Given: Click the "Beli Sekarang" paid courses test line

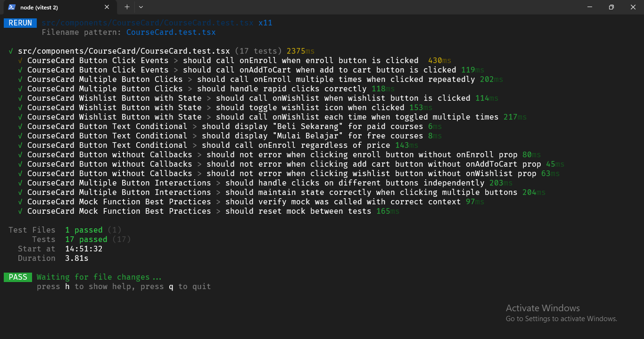Looking at the screenshot, I should tap(312, 127).
